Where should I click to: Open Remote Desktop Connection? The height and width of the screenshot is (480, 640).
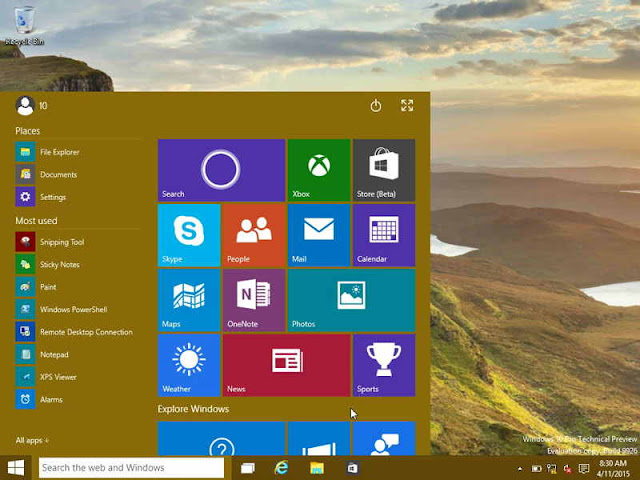coord(78,332)
